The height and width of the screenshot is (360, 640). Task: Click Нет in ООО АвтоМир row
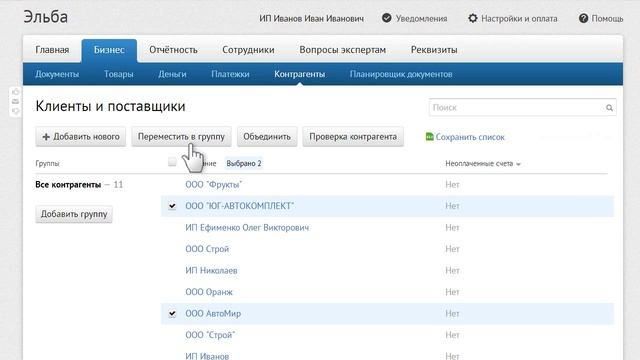point(452,313)
